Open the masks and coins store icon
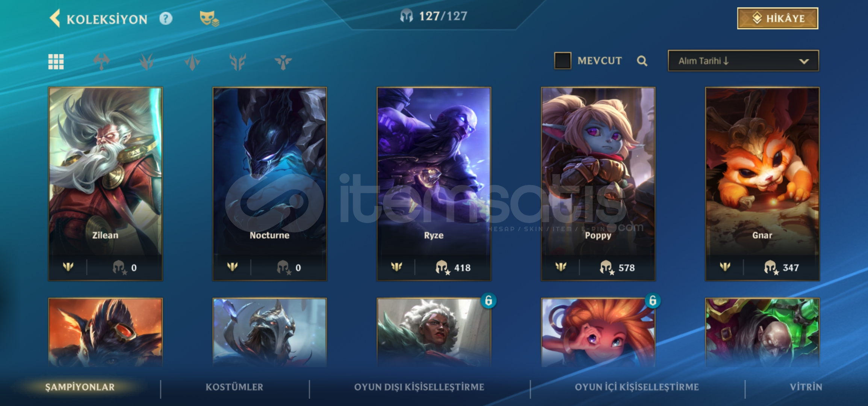868x406 pixels. [x=209, y=18]
